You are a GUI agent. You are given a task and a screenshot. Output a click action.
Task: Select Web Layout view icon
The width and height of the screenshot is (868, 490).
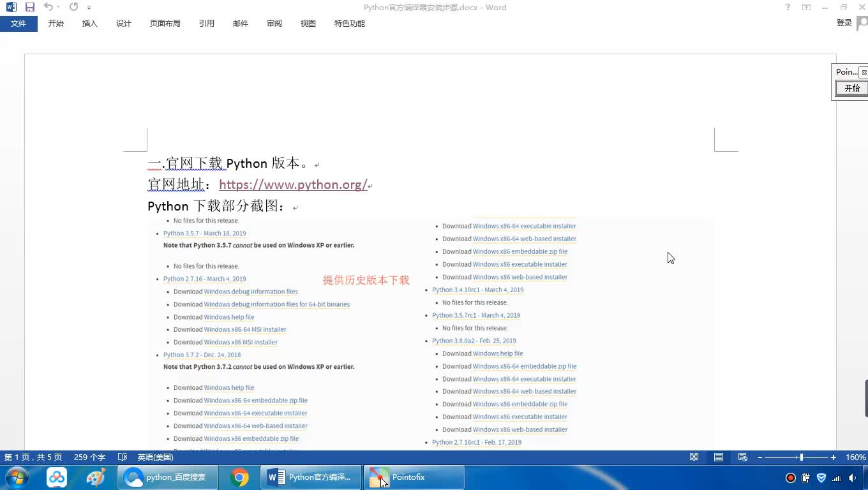(742, 457)
